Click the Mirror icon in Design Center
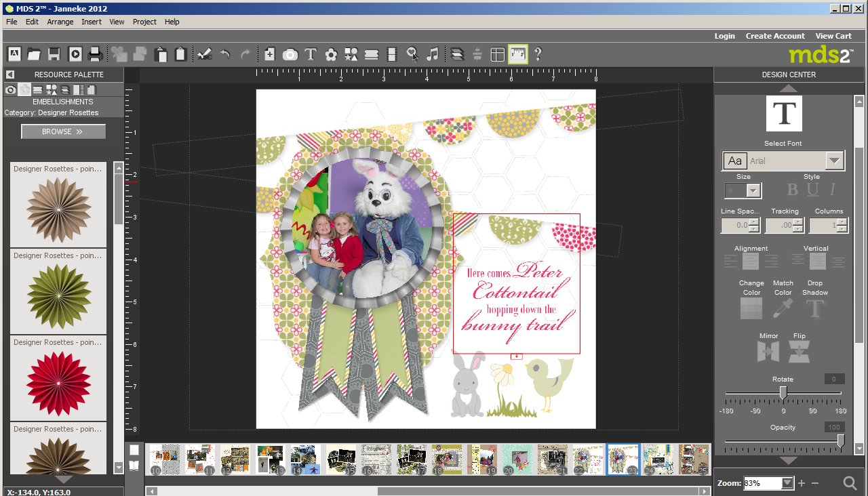This screenshot has width=868, height=496. pyautogui.click(x=768, y=351)
